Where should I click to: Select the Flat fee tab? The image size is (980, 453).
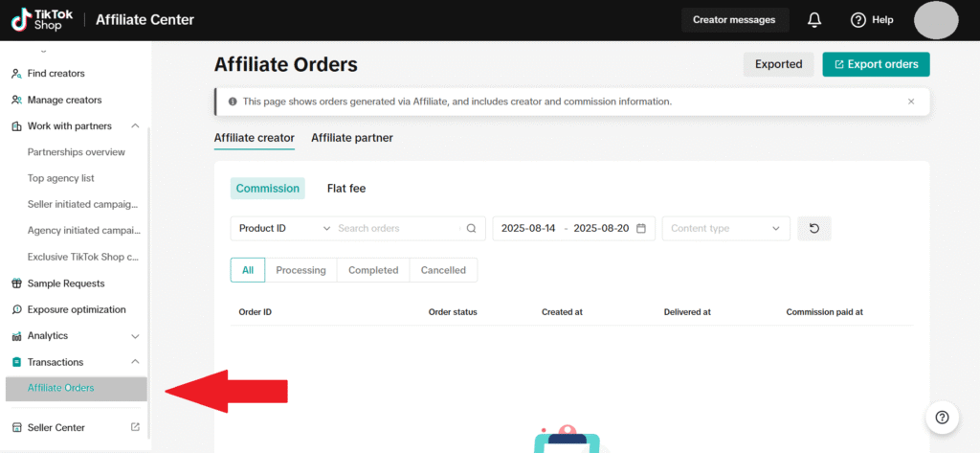tap(346, 189)
